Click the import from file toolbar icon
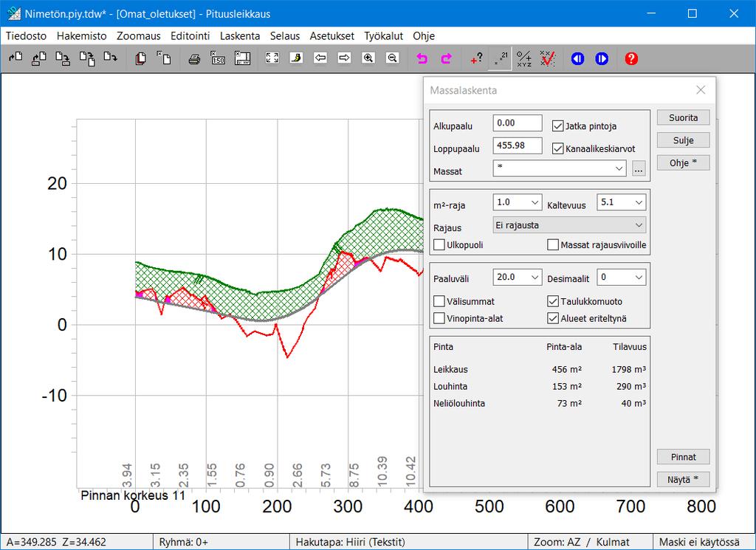 pyautogui.click(x=39, y=58)
